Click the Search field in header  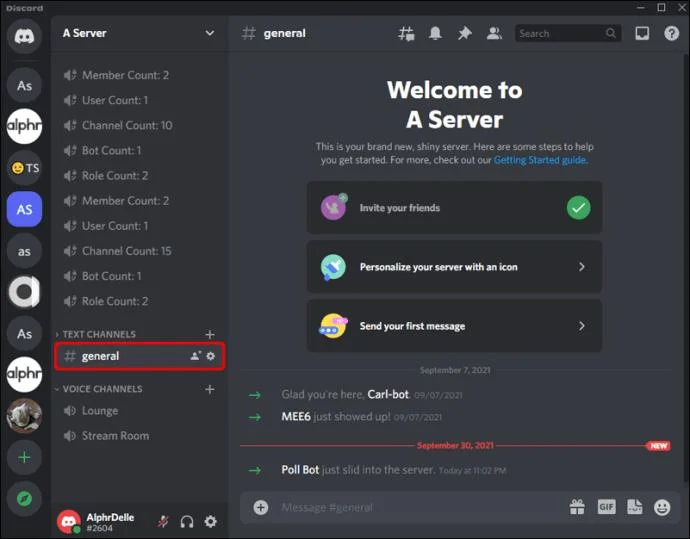click(568, 33)
